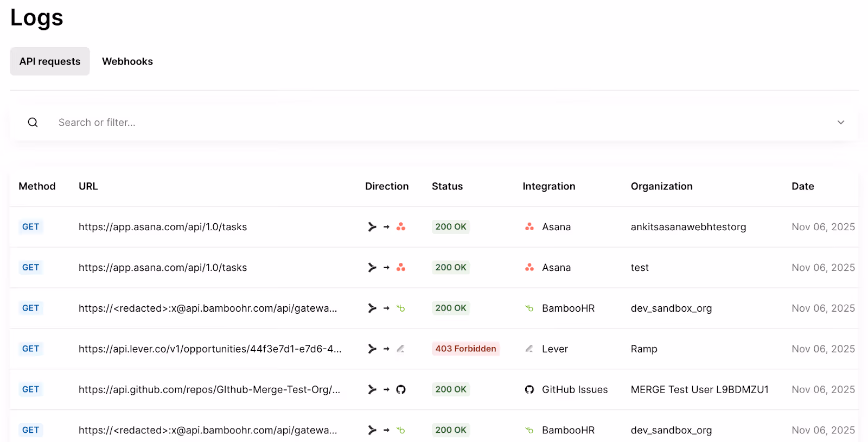Click the direction arrow in the ankitsasanawebhtestorg row
The image size is (868, 442).
386,227
